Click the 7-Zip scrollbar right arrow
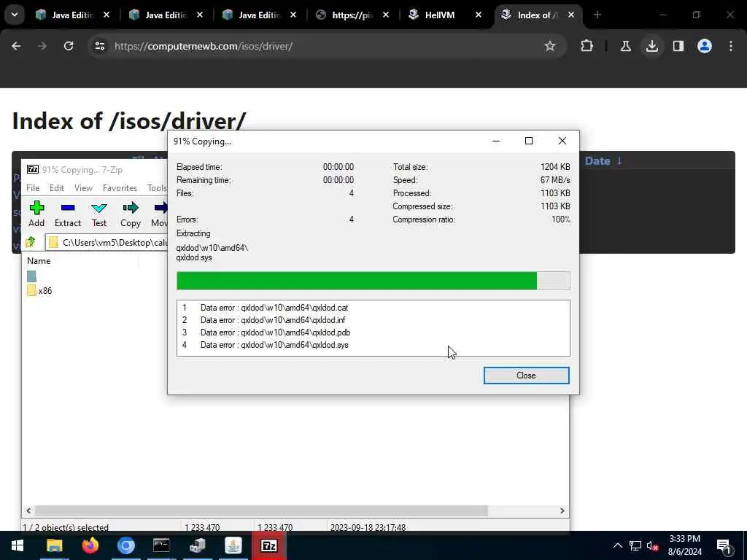The image size is (747, 560). point(562,510)
